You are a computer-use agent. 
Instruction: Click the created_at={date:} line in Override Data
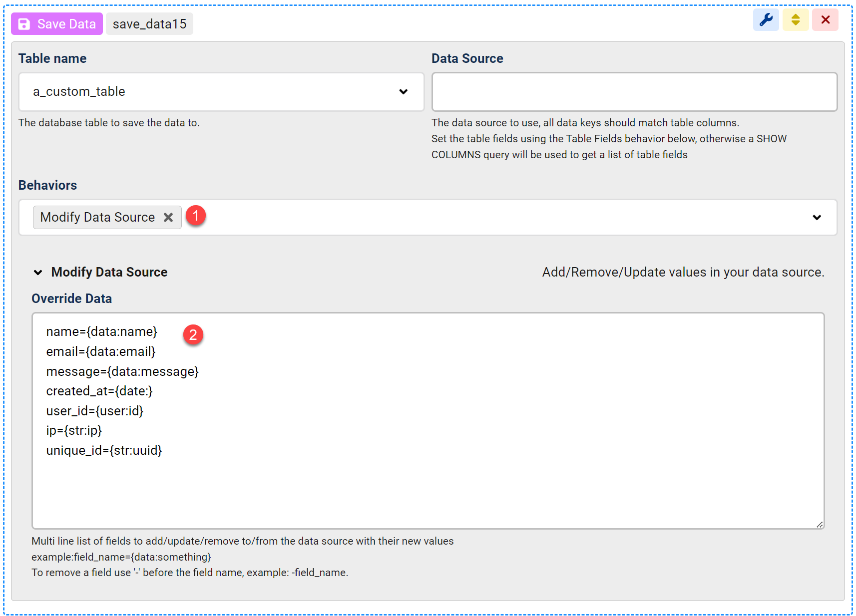99,391
